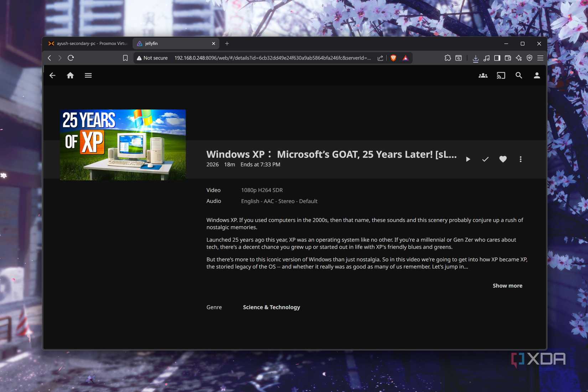Open the Jellyfin home page
Screen dimensions: 588x392
[x=70, y=76]
